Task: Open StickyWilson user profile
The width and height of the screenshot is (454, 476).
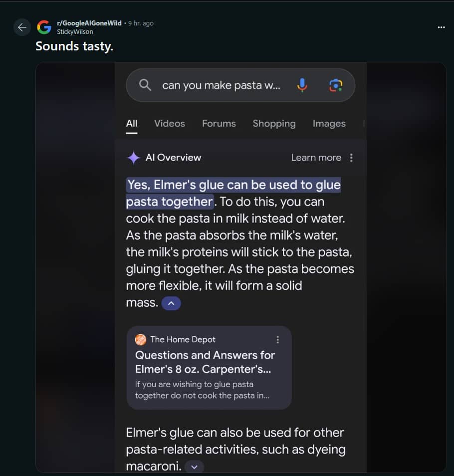Action: (75, 31)
